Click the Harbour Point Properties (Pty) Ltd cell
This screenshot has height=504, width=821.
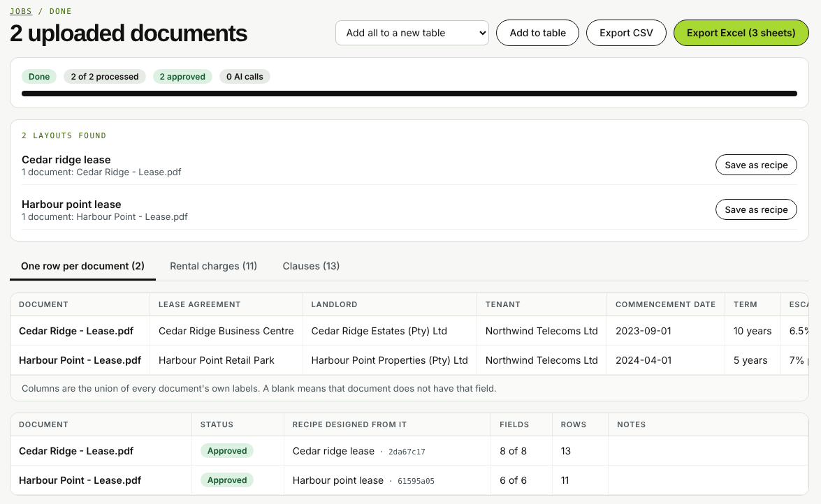point(390,360)
